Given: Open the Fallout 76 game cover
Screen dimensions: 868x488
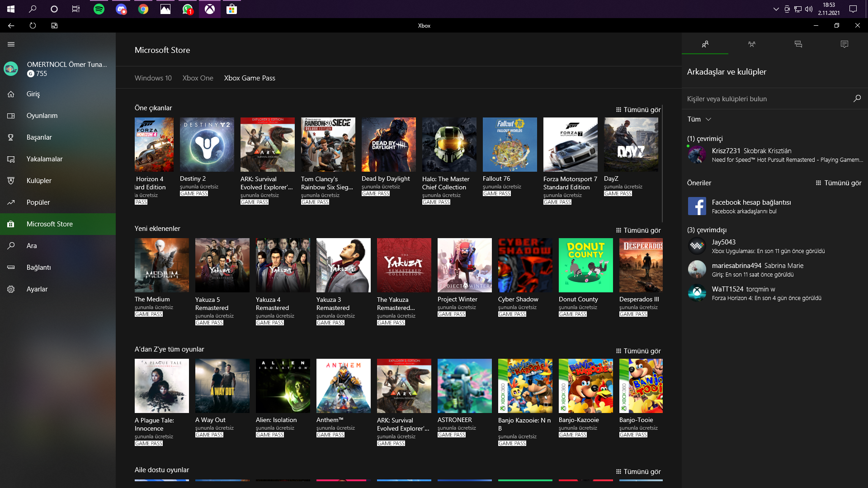Looking at the screenshot, I should pos(510,145).
